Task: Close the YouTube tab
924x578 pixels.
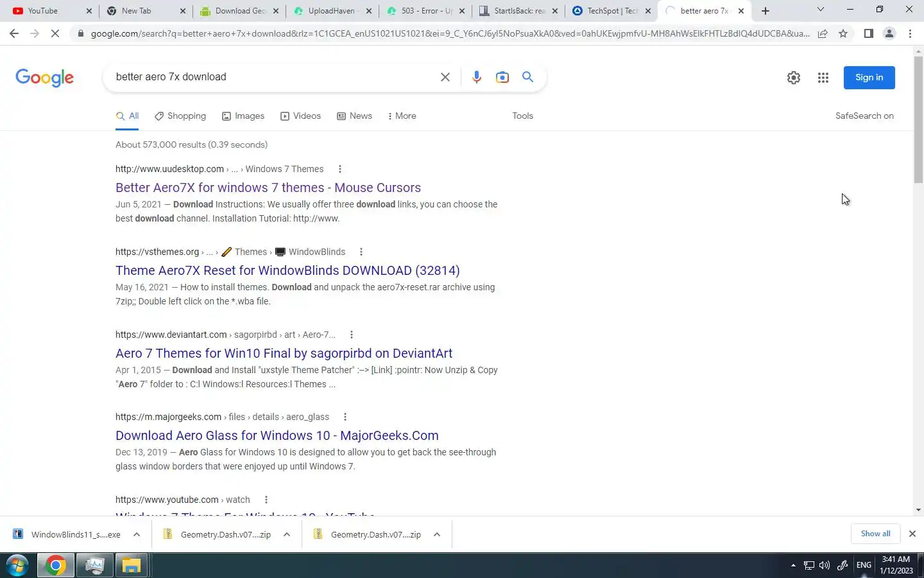Action: 89,11
